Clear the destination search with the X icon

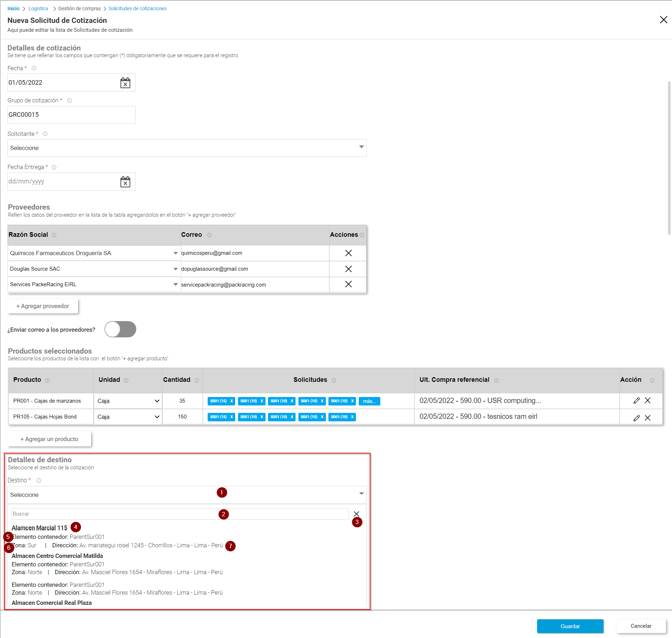[357, 514]
